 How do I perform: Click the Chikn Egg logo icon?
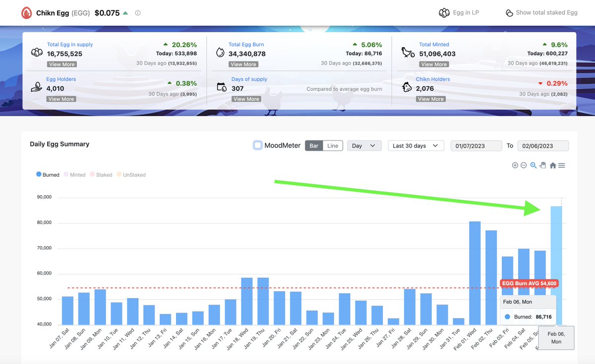(x=26, y=13)
